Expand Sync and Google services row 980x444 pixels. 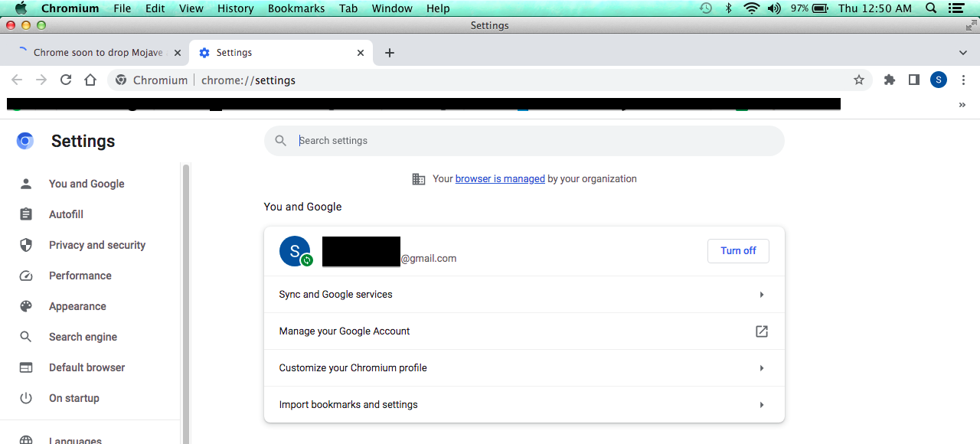tap(524, 295)
